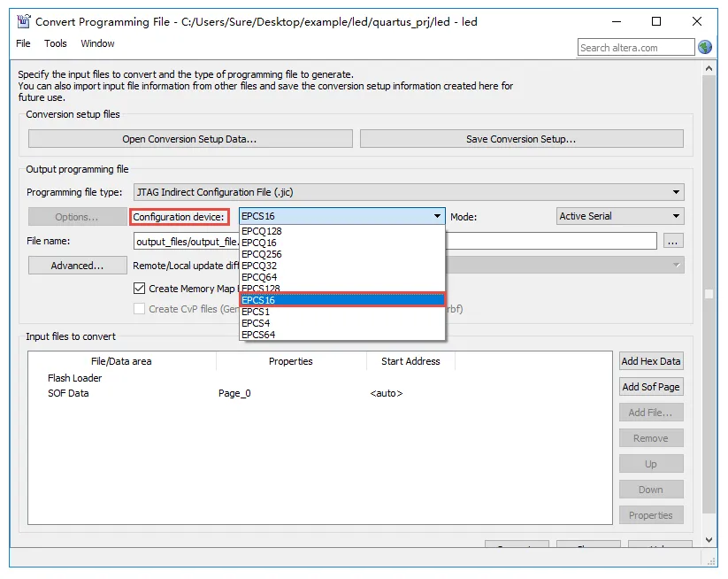Choose EPCS4 in the device list
The height and width of the screenshot is (579, 728).
pyautogui.click(x=342, y=323)
